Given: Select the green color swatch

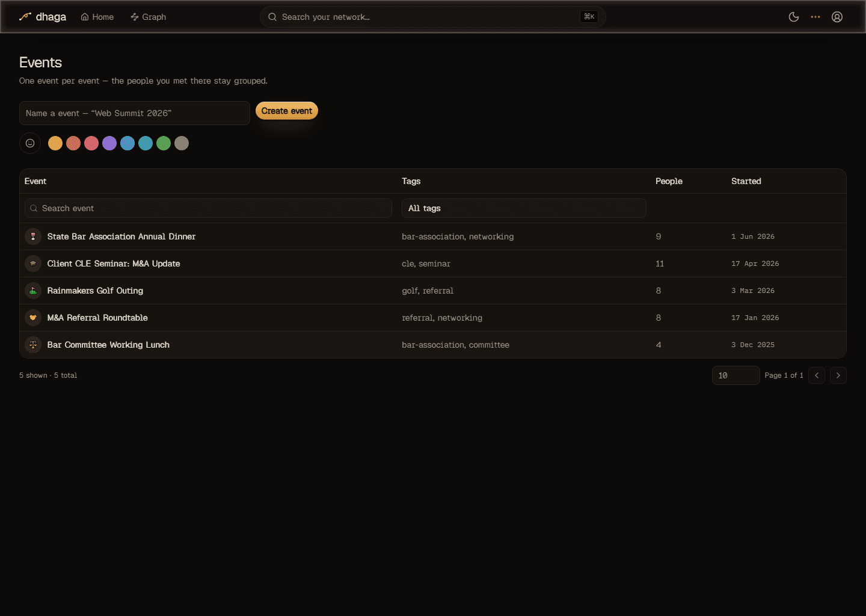Looking at the screenshot, I should (164, 143).
